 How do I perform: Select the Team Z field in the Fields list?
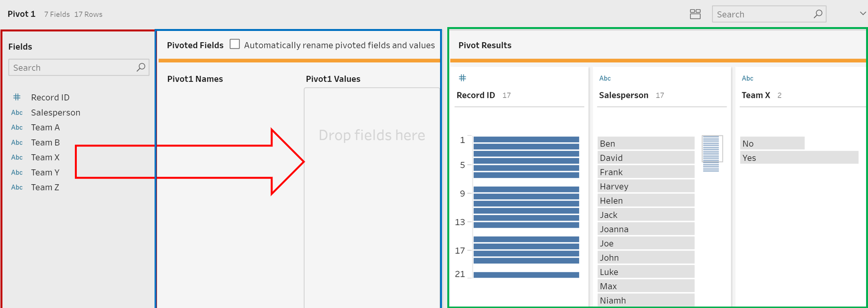coord(45,187)
